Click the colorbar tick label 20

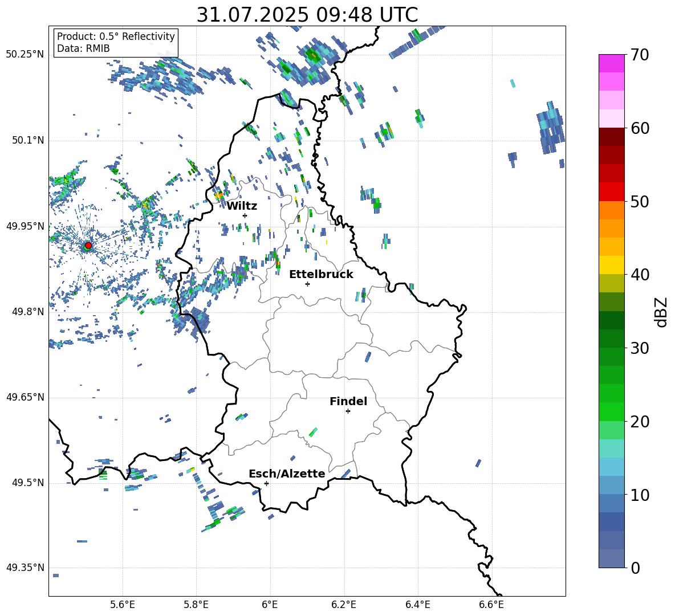pos(639,422)
